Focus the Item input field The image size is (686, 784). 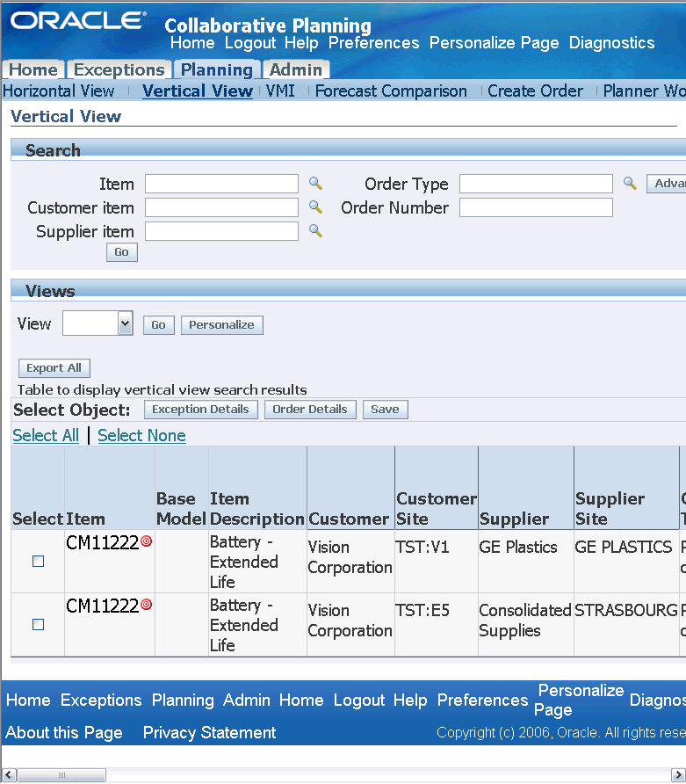(x=222, y=184)
